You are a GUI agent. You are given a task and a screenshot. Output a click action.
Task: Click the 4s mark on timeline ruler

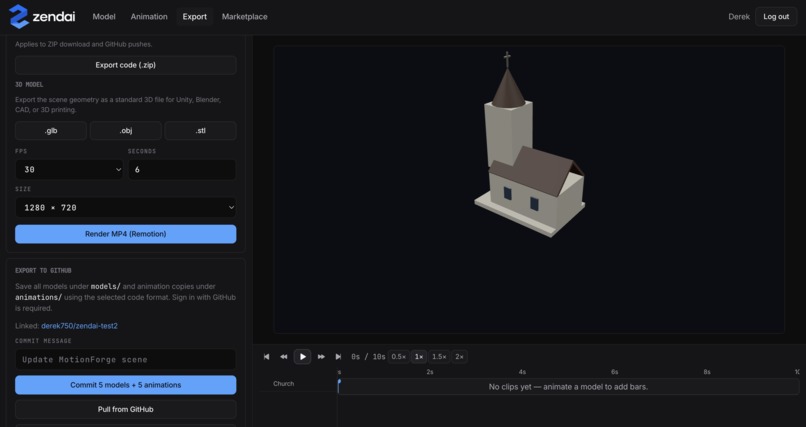pos(522,372)
